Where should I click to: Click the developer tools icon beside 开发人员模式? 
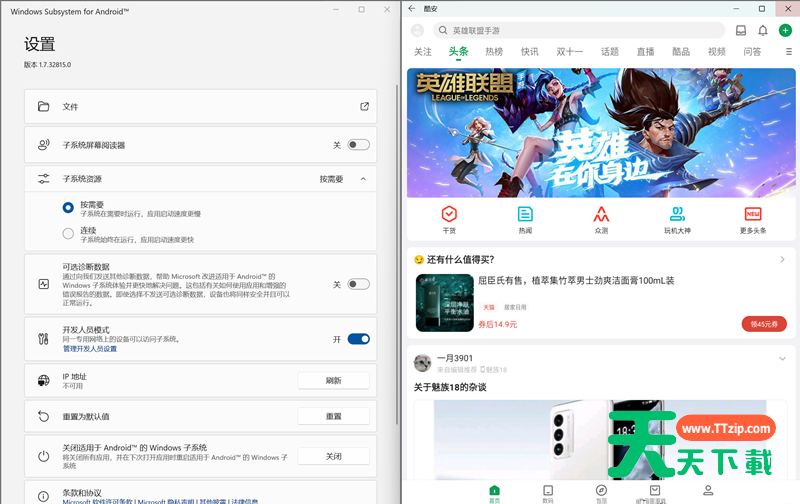(x=43, y=339)
